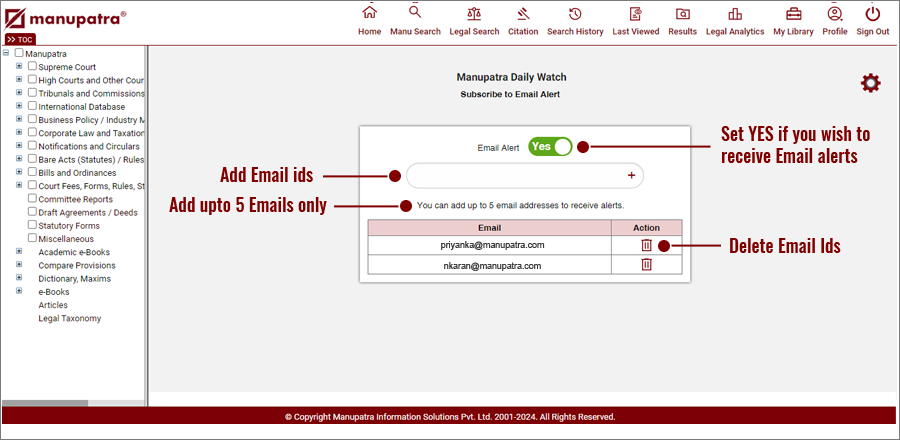This screenshot has width=900, height=440.
Task: Click the Manupatra logo
Action: point(65,19)
